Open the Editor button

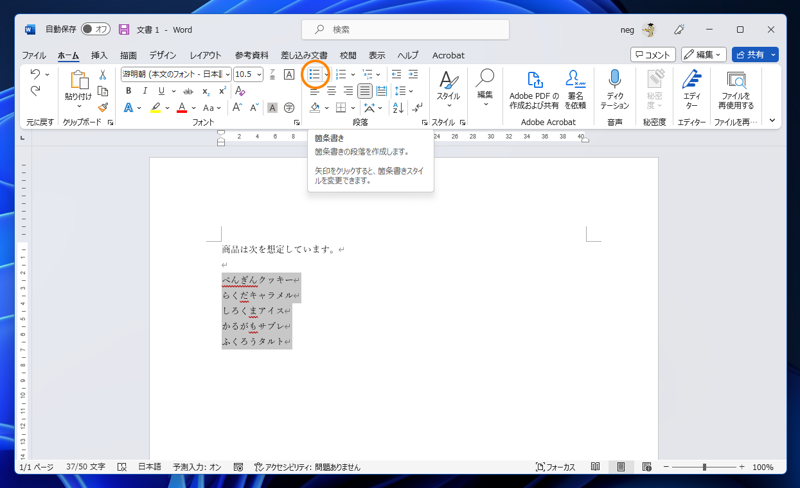click(x=691, y=90)
